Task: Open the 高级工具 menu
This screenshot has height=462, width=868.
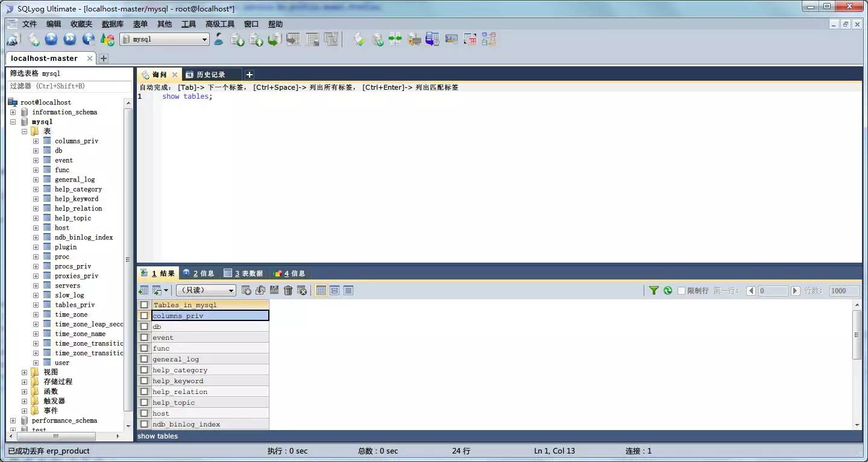Action: (220, 24)
